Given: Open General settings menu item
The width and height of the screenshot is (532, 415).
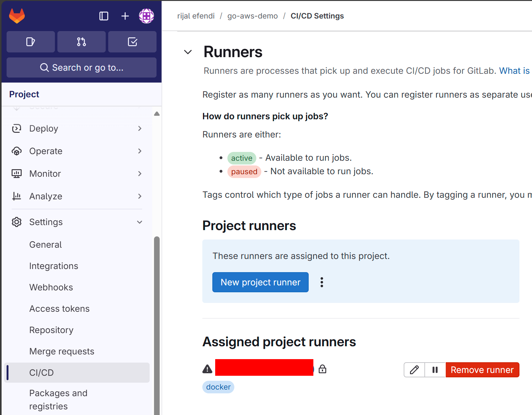Looking at the screenshot, I should [45, 245].
